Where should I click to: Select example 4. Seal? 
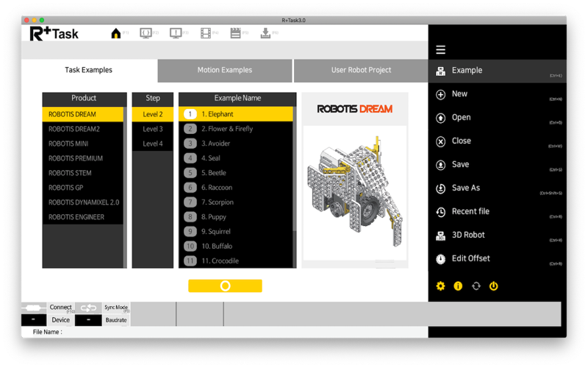tap(236, 158)
